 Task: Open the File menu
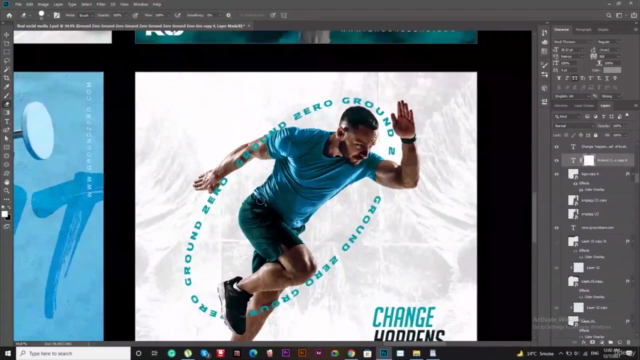(x=18, y=4)
